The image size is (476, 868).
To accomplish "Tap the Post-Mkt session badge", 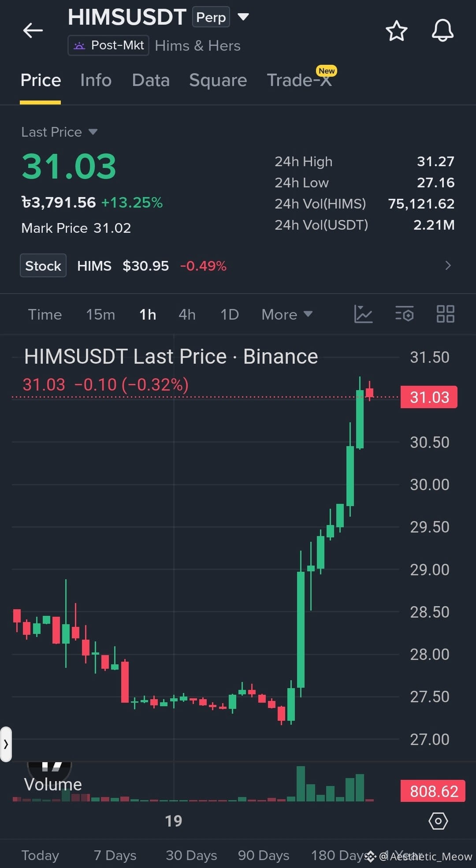I will pyautogui.click(x=108, y=45).
